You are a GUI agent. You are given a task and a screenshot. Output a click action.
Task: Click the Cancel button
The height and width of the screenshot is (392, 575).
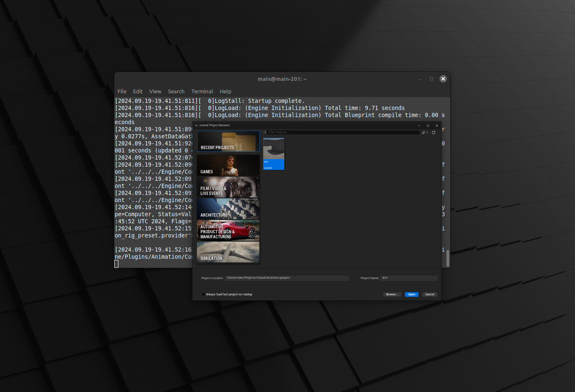click(429, 295)
